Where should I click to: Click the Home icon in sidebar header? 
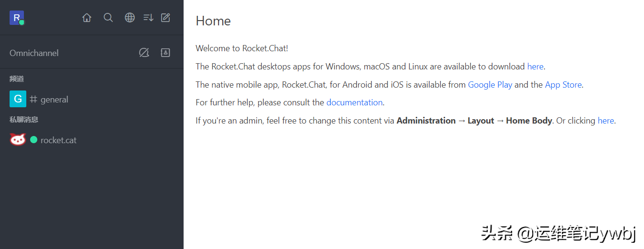click(87, 18)
